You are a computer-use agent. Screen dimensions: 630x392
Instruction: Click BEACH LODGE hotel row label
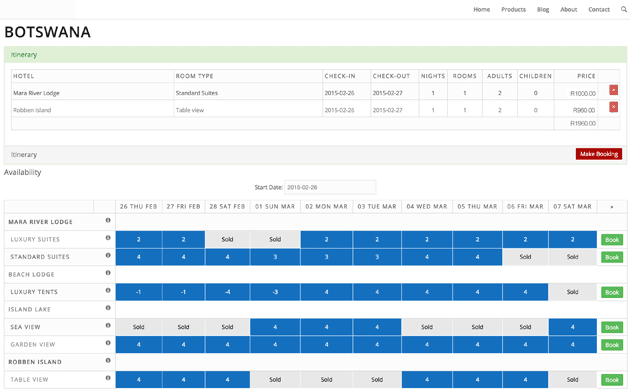coord(31,275)
